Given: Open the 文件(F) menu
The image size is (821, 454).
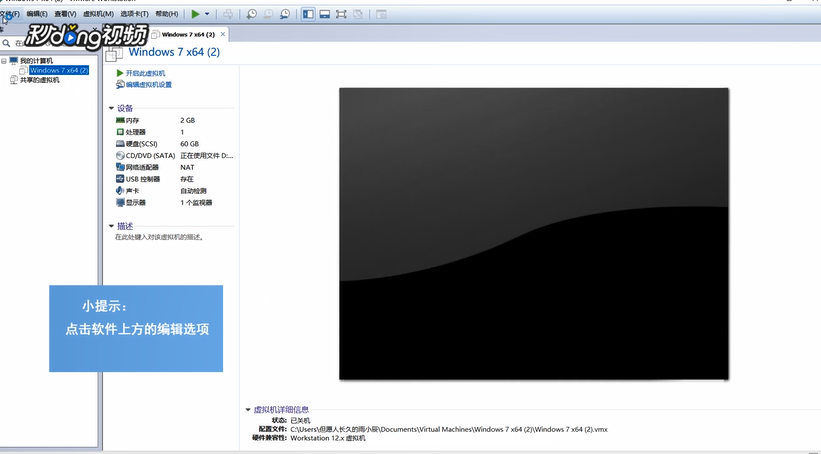Looking at the screenshot, I should (10, 14).
